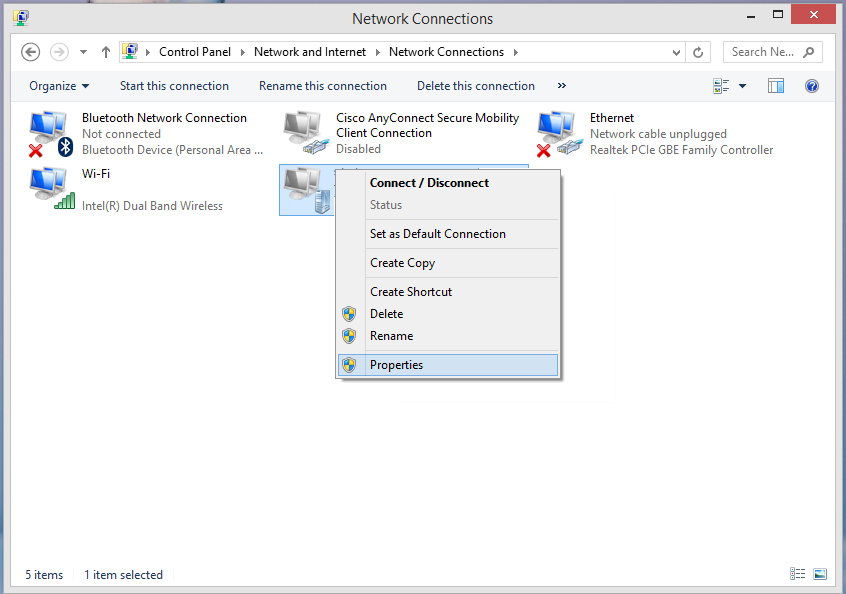The width and height of the screenshot is (846, 594).
Task: Refresh the Network Connections list
Action: click(699, 52)
